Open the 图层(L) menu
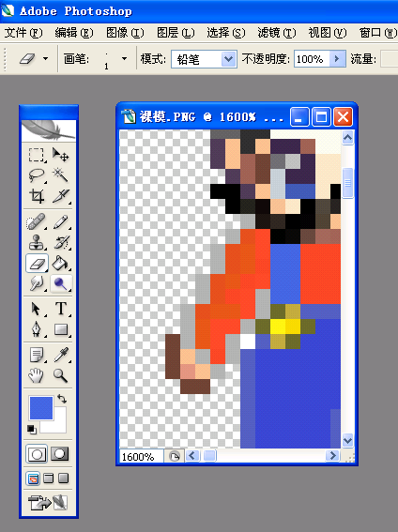This screenshot has width=398, height=532. coord(176,33)
